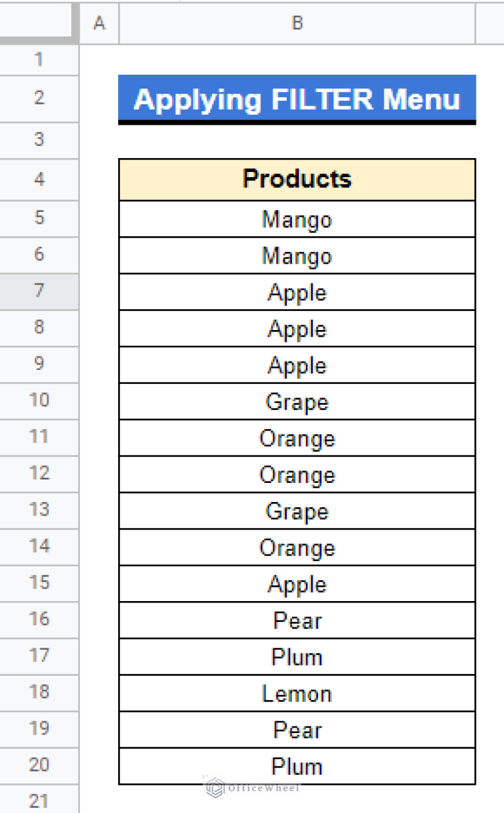Select the Lemon cell
The image size is (504, 813).
(297, 694)
